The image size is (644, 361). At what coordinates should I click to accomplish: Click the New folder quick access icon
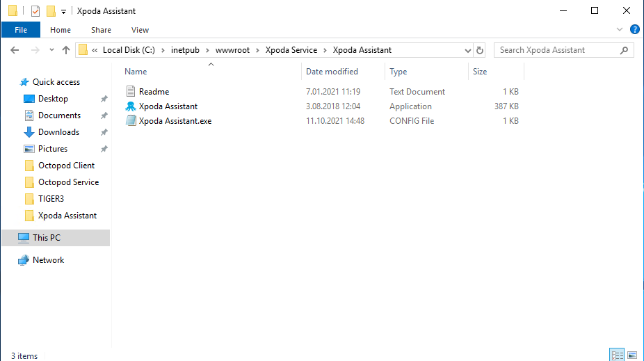coord(51,11)
